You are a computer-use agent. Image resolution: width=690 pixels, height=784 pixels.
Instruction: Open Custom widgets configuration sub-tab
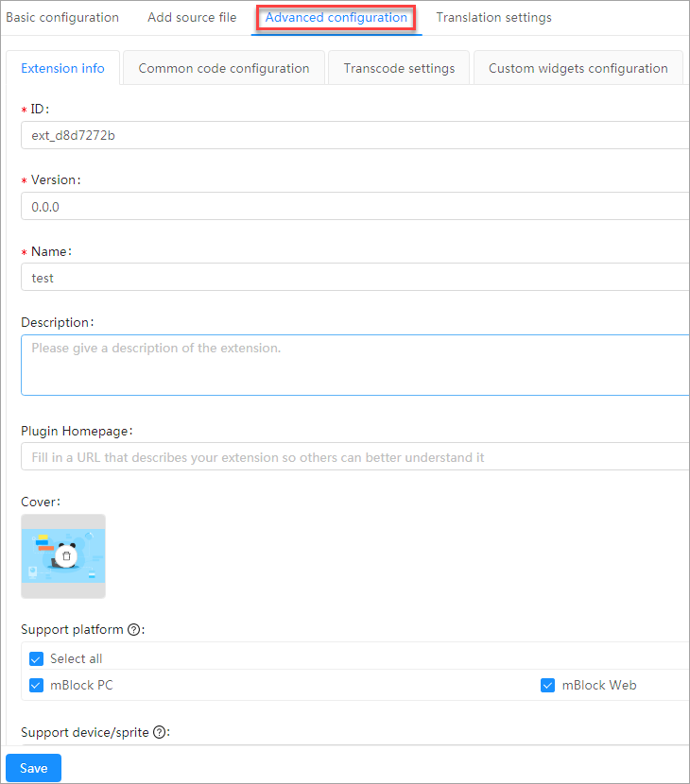click(578, 68)
